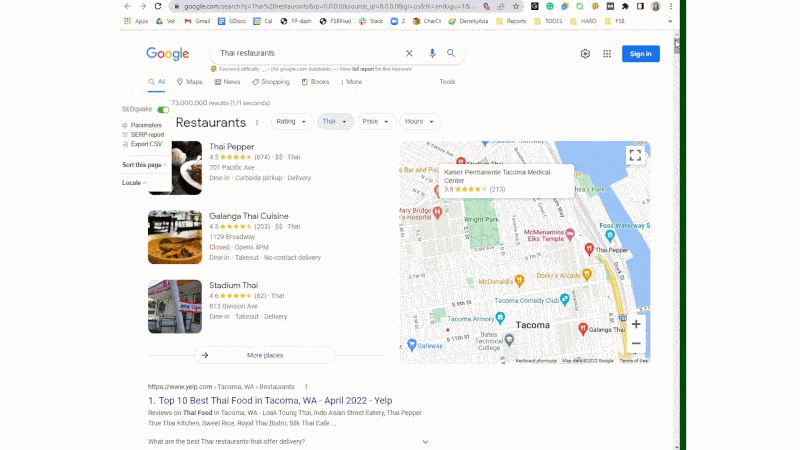Open options dots next to Yelp URL
This screenshot has height=450, width=800.
(x=306, y=387)
